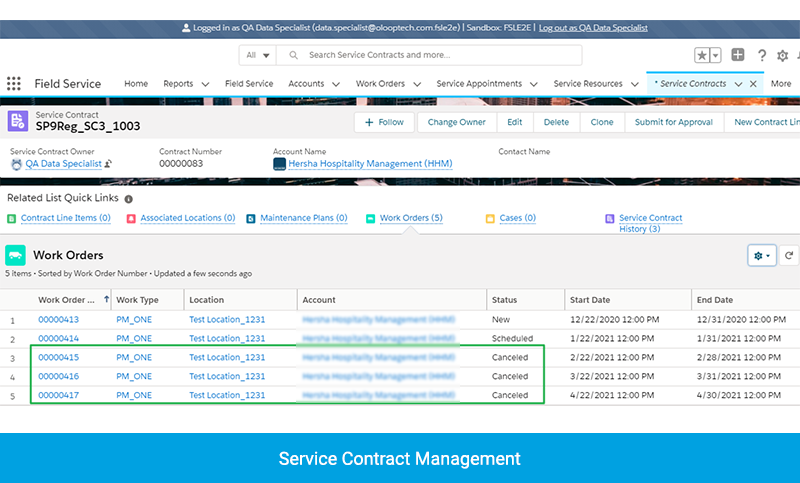Image resolution: width=800 pixels, height=483 pixels.
Task: Open work order 00000417
Action: 59,395
